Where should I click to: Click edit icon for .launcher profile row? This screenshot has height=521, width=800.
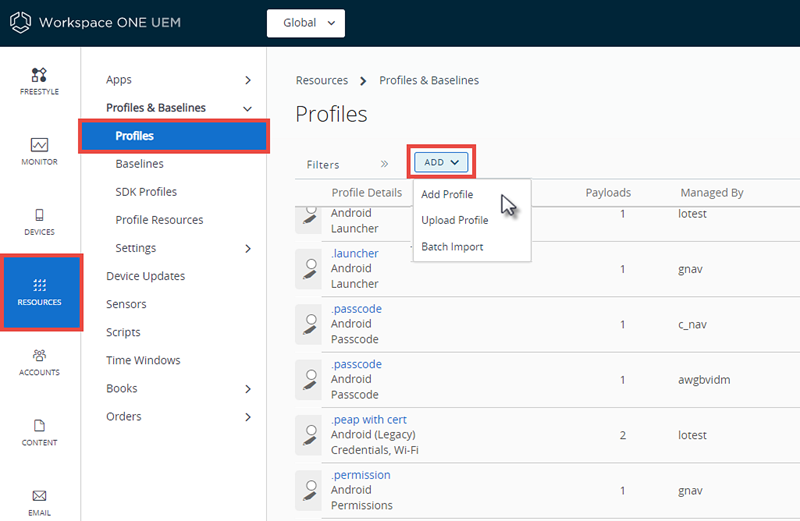[x=309, y=269]
